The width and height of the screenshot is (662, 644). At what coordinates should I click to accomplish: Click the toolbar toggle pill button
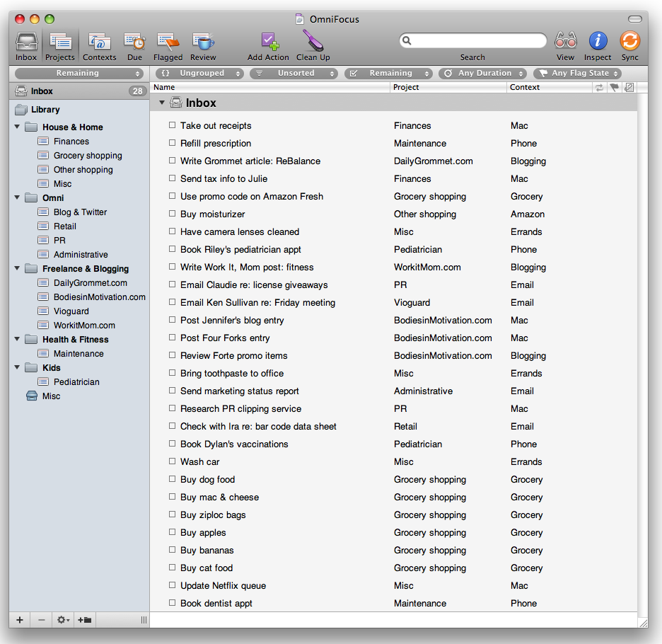(x=634, y=19)
